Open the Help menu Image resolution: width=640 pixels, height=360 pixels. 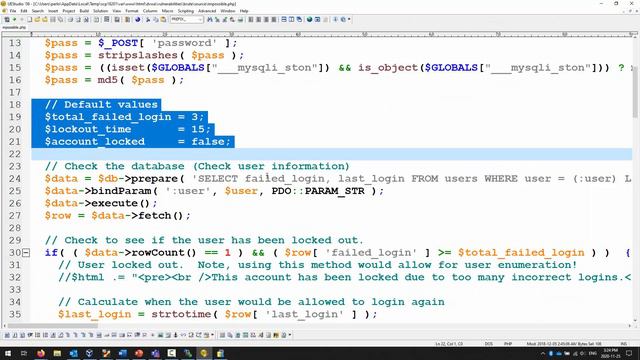point(244,11)
